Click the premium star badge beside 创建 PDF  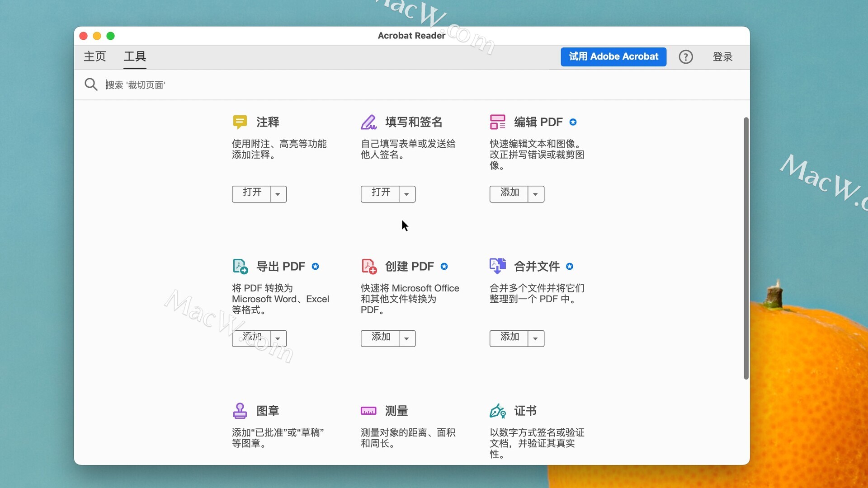[x=444, y=267]
